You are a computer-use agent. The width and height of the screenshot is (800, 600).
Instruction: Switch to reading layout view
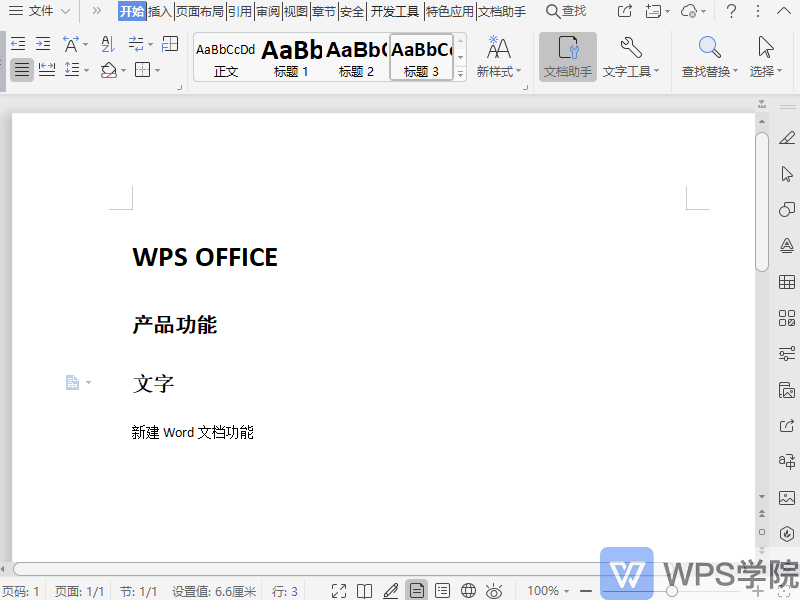tap(364, 591)
